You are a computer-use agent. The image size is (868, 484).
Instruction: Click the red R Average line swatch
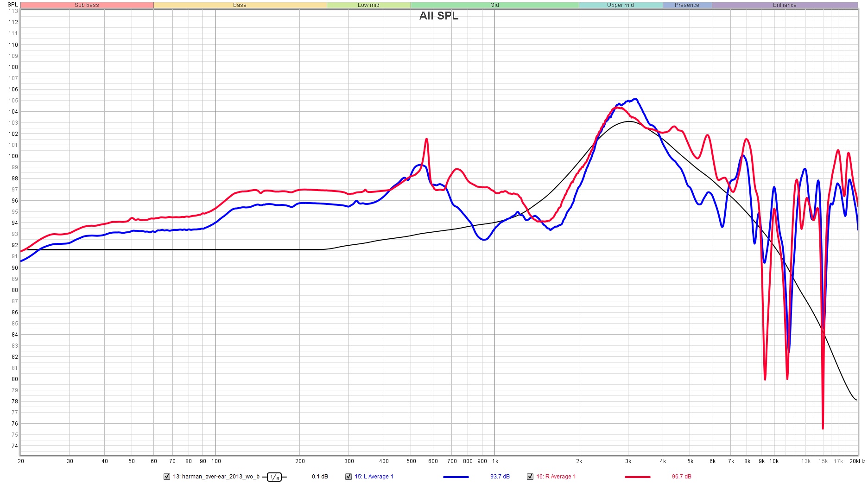tap(638, 477)
